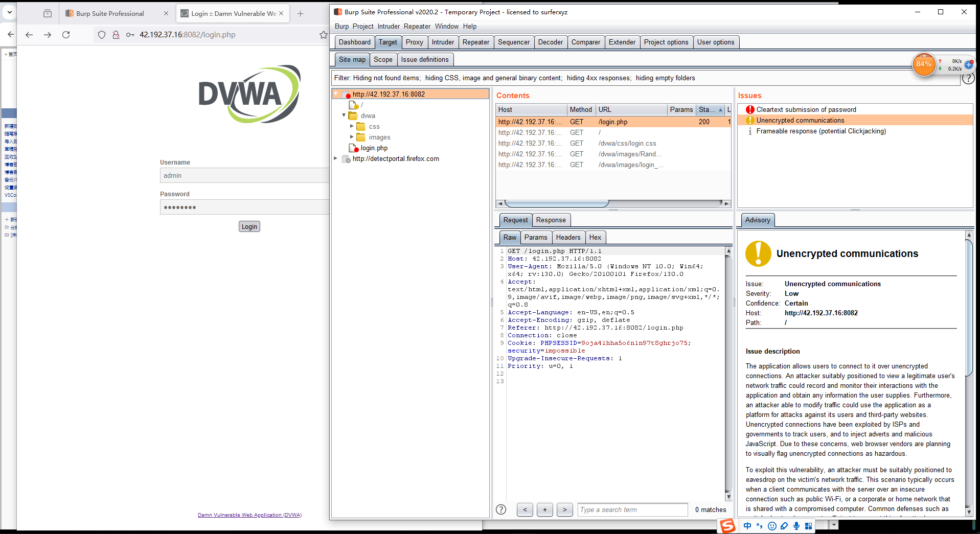The image size is (980, 534).
Task: Close the Login :: Damn Vulnerable Web tab
Action: point(281,14)
